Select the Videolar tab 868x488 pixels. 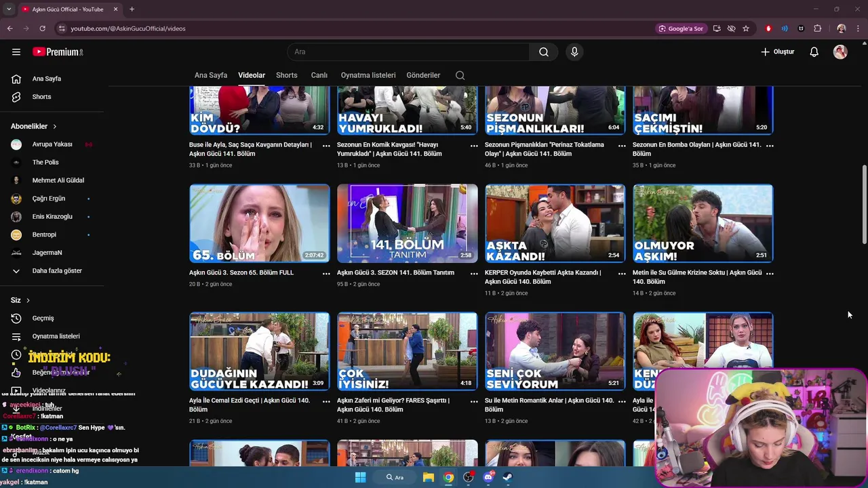tap(252, 75)
